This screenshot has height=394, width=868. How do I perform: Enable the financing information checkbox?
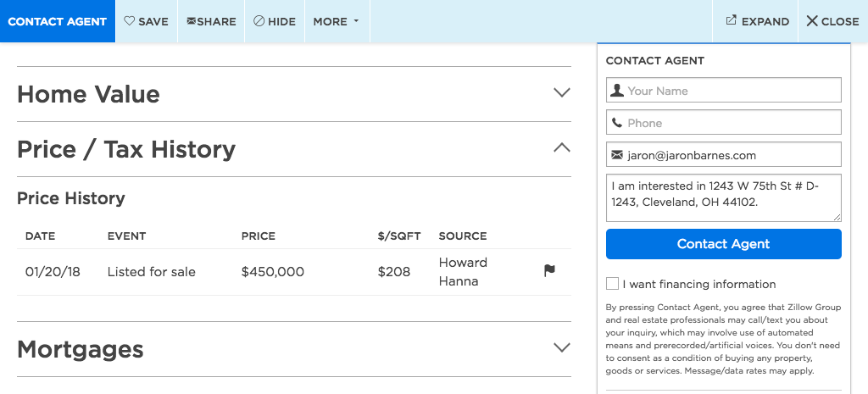click(612, 284)
